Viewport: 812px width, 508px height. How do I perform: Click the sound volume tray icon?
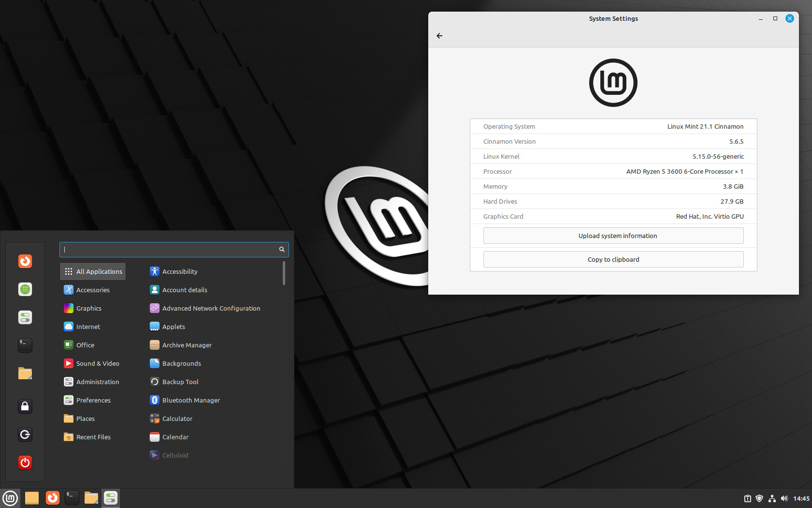tap(784, 498)
